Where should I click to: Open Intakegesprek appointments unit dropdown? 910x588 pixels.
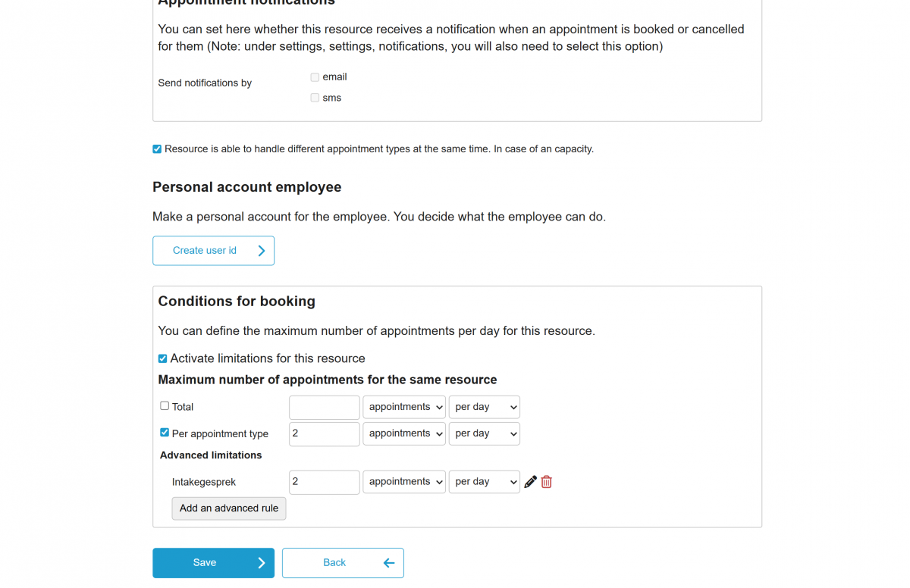click(404, 482)
